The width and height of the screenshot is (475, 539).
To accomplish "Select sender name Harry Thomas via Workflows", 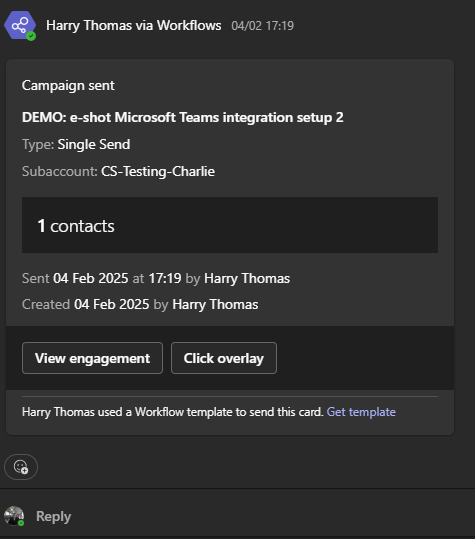I will coord(134,26).
